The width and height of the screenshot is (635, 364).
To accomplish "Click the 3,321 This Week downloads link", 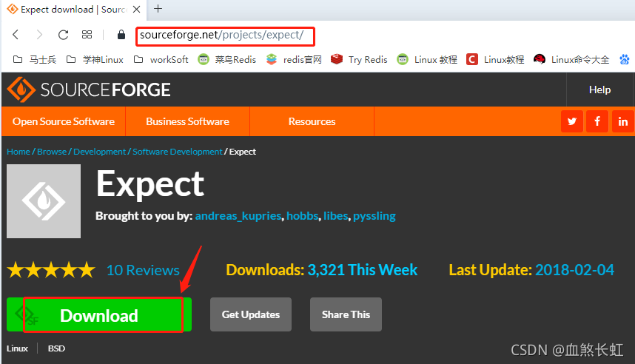I will (363, 269).
